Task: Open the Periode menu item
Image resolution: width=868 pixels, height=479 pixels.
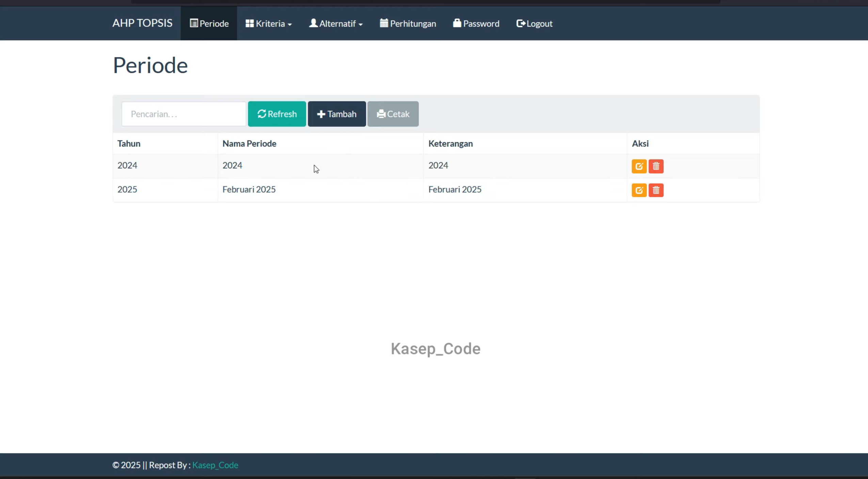Action: pyautogui.click(x=209, y=23)
